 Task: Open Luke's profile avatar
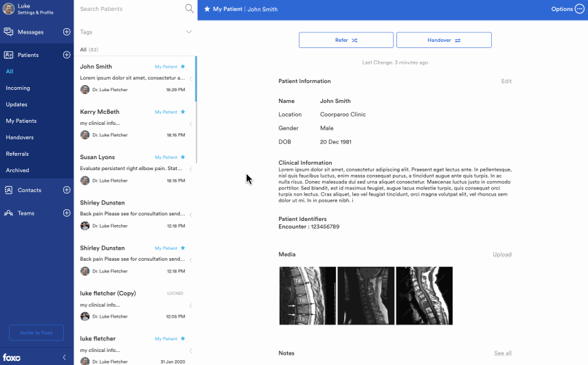[x=8, y=9]
